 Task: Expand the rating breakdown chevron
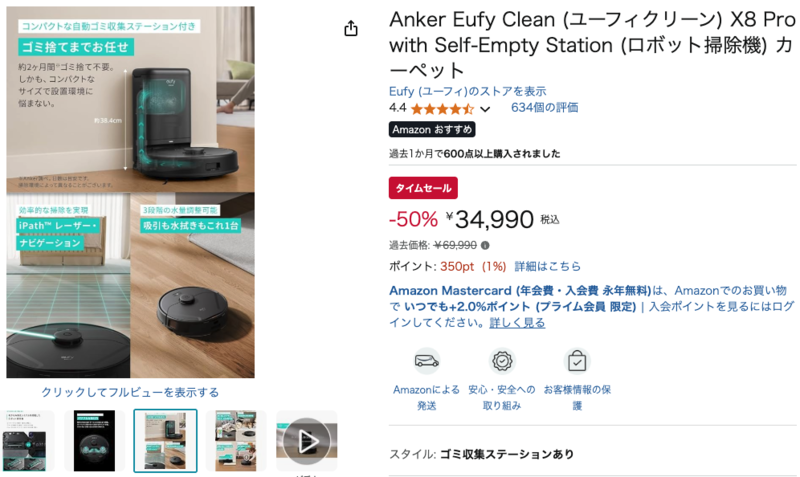click(x=485, y=109)
